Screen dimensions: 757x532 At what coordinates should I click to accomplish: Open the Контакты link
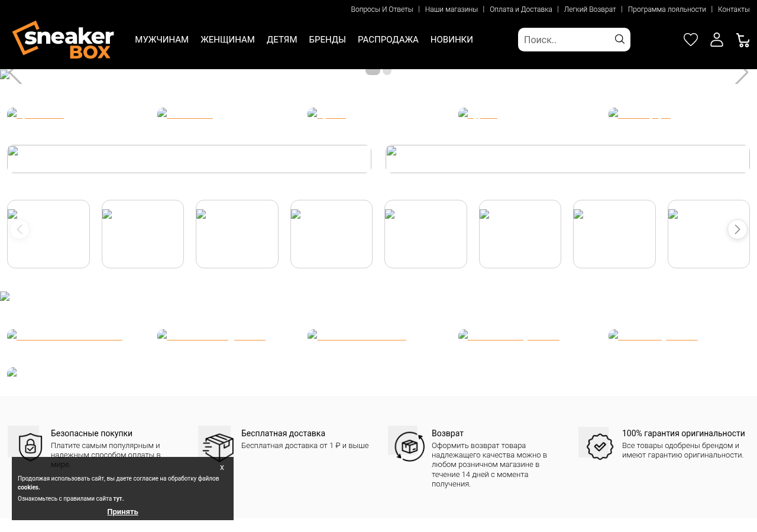pos(734,9)
